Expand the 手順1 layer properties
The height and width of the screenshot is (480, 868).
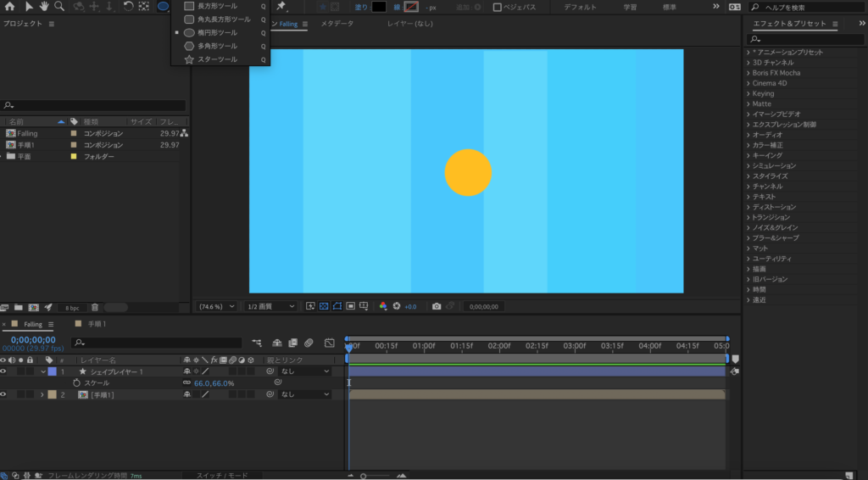(x=42, y=394)
